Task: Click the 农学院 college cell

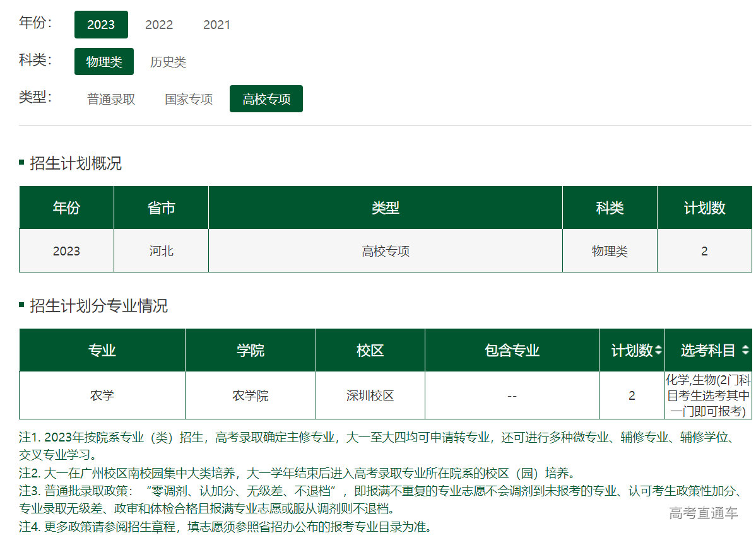Action: pos(251,395)
